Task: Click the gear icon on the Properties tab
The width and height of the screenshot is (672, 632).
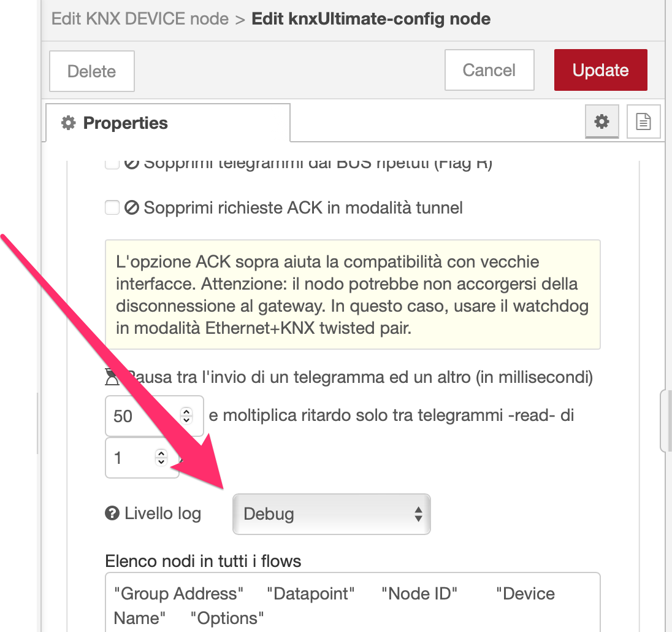Action: tap(69, 123)
